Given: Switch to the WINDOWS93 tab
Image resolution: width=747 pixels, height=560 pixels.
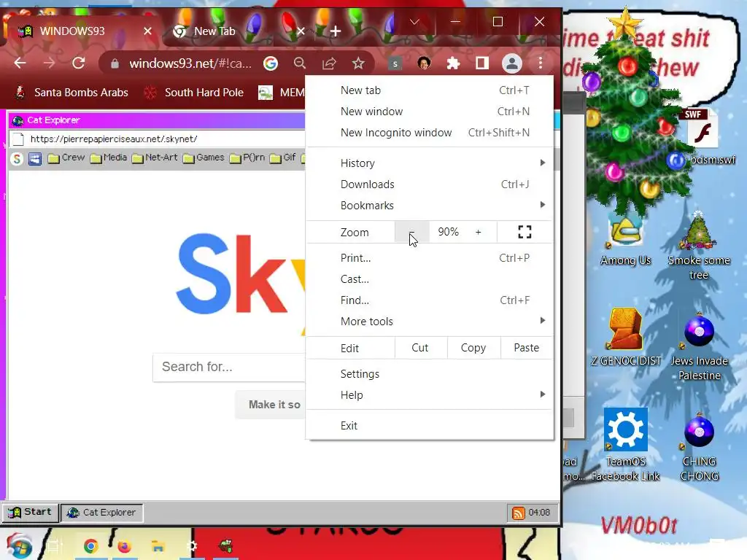Looking at the screenshot, I should coord(83,31).
